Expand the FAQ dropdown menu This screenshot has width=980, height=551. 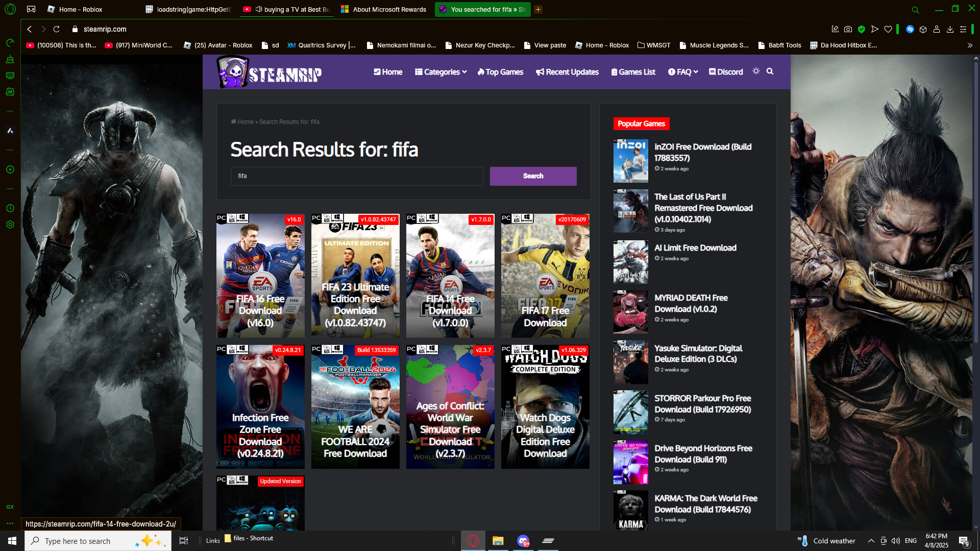(x=683, y=72)
